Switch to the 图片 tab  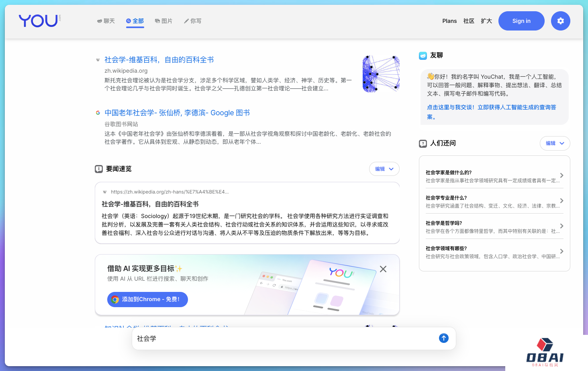click(x=164, y=21)
